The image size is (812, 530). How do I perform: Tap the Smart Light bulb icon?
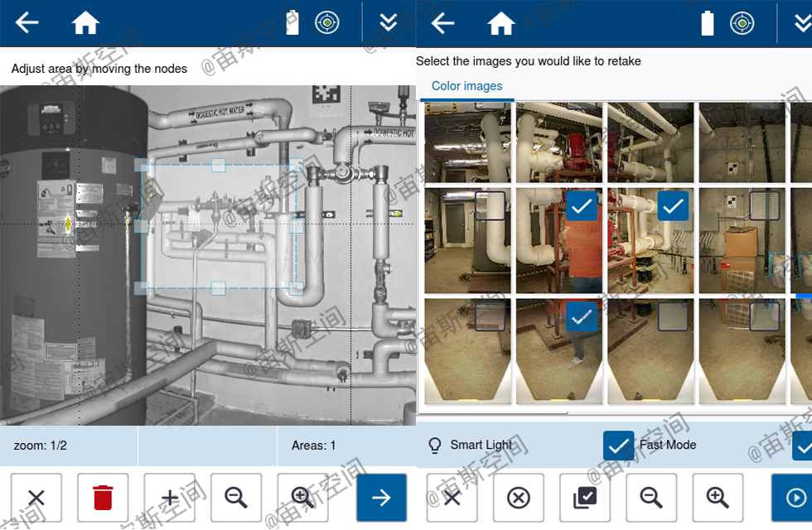(435, 446)
